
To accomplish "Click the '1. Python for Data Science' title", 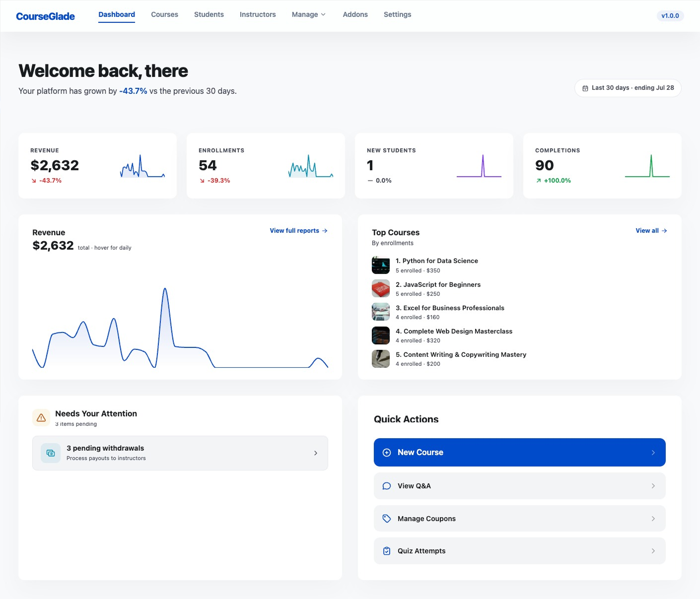I will point(437,261).
